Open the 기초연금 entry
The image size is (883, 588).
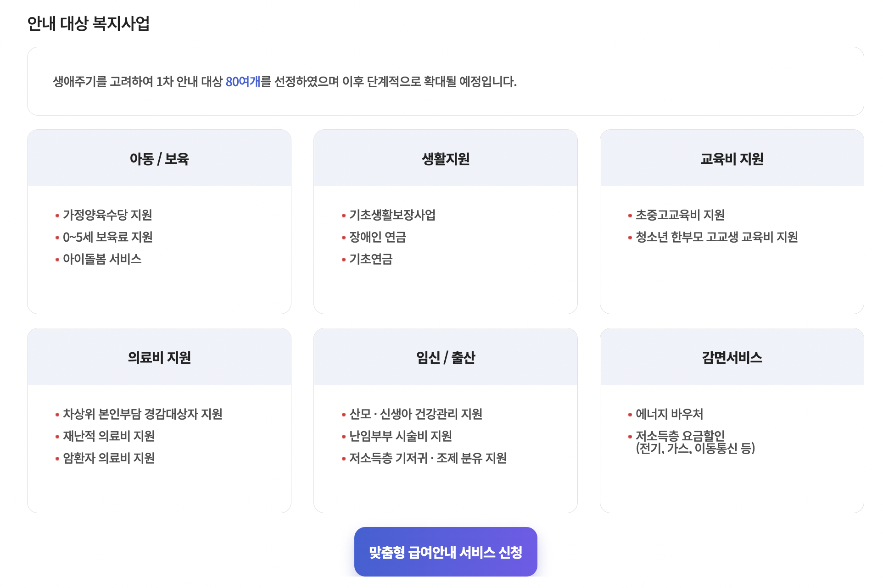tap(371, 259)
